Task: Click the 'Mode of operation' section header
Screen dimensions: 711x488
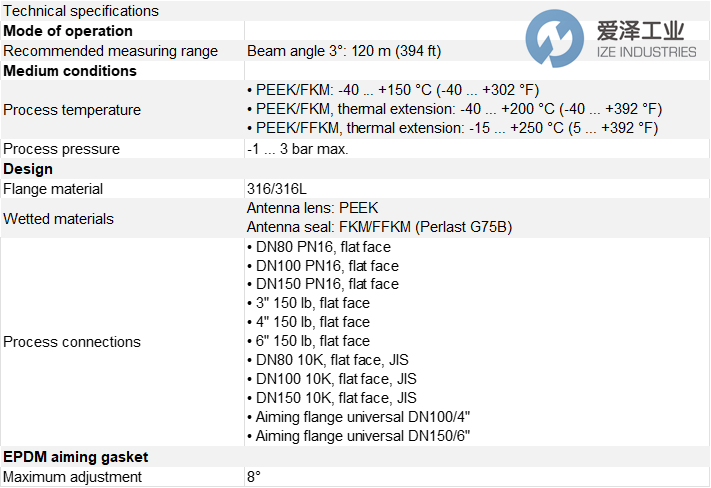Action: (x=68, y=31)
